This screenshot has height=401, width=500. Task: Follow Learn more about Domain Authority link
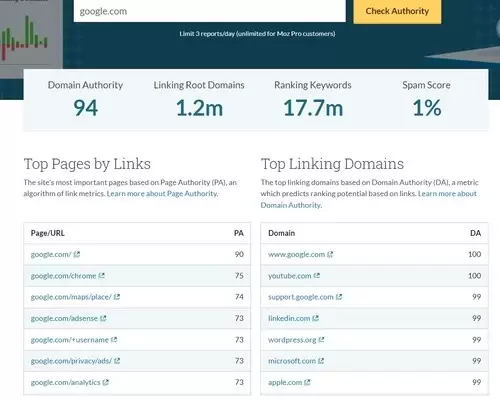pos(369,199)
